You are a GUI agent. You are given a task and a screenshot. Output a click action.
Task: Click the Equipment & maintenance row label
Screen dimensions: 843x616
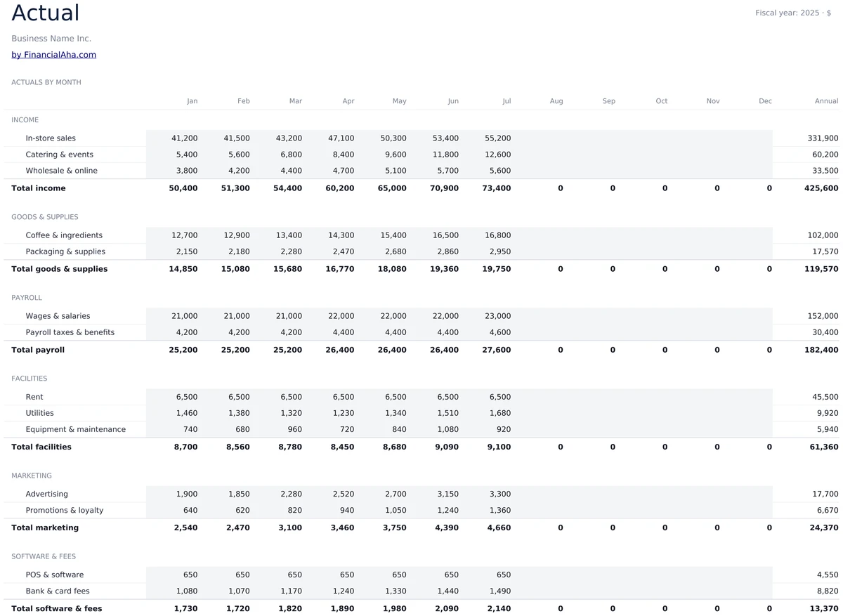[75, 429]
